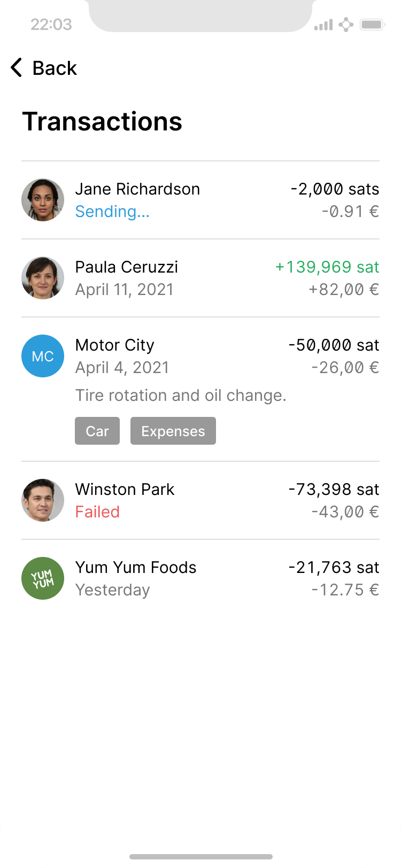Viewport: 401px width, 868px height.
Task: Open the Sending... status link for Jane
Action: (x=112, y=212)
